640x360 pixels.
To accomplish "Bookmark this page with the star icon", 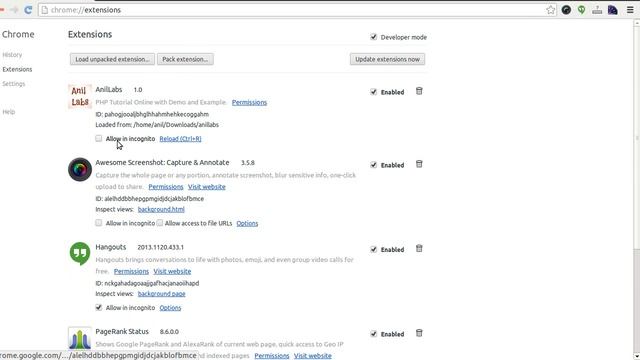I will (551, 10).
